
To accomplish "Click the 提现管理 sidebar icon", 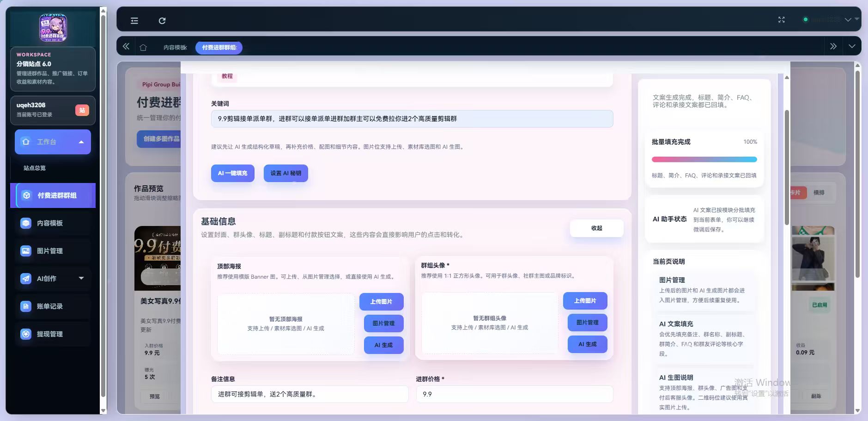I will (x=26, y=334).
